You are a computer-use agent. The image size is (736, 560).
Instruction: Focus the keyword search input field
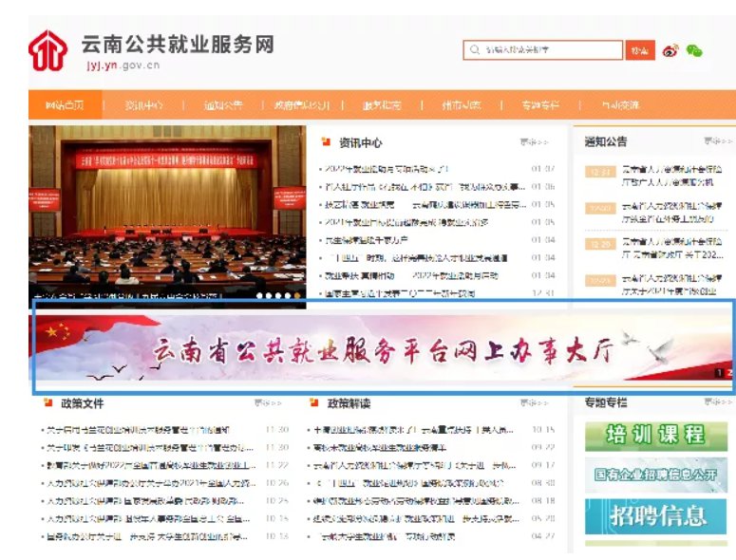[551, 49]
